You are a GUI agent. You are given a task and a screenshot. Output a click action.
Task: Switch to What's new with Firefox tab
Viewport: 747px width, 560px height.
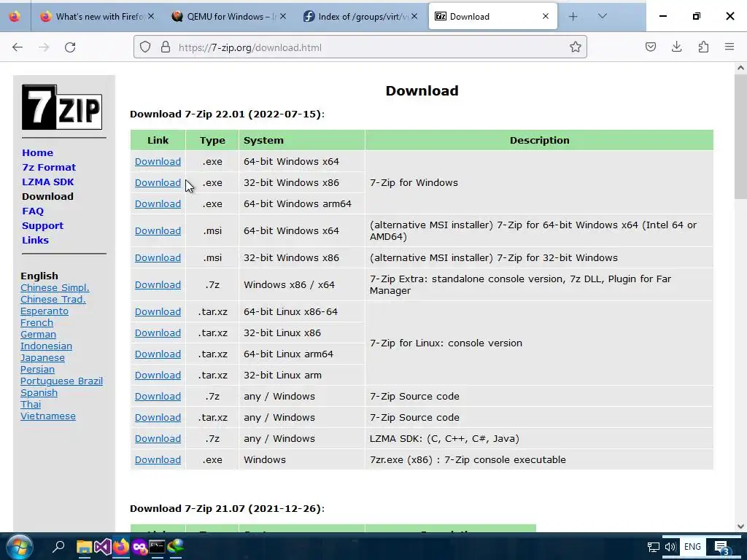click(x=98, y=17)
